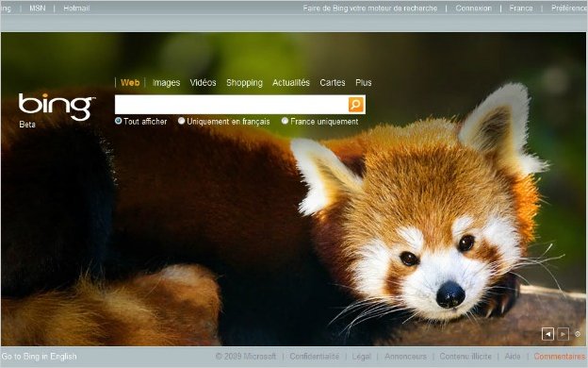588x368 pixels.
Task: Select Uniquement en français radio option
Action: [182, 121]
